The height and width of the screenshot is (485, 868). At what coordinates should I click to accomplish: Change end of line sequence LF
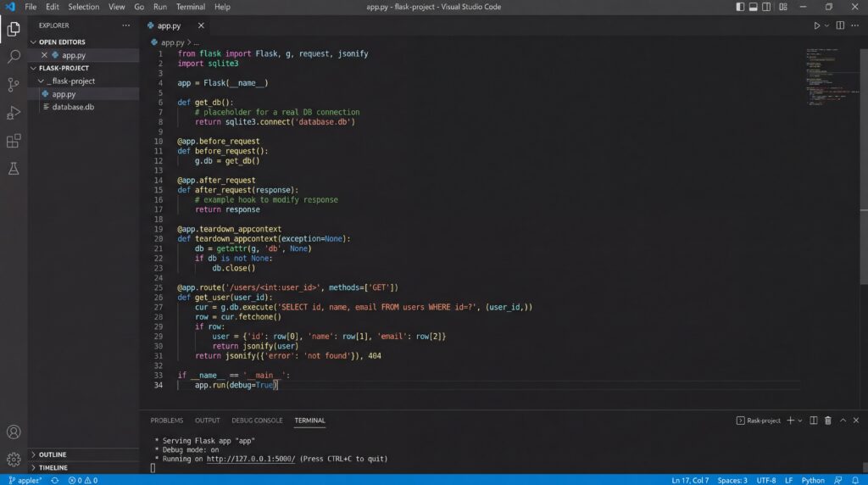click(x=788, y=480)
